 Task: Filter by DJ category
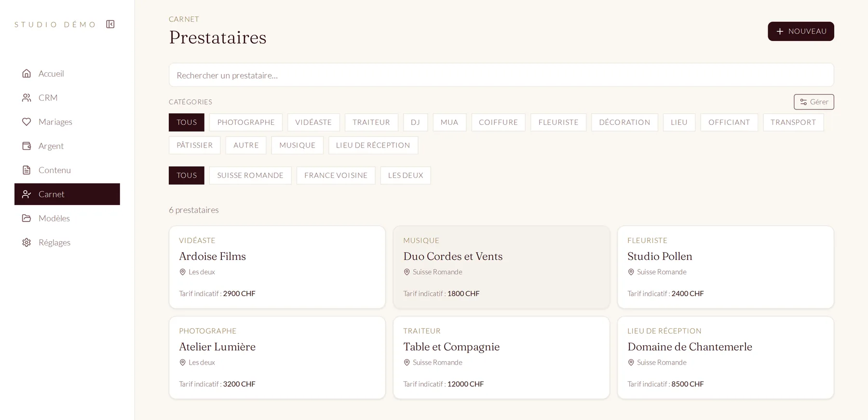415,122
